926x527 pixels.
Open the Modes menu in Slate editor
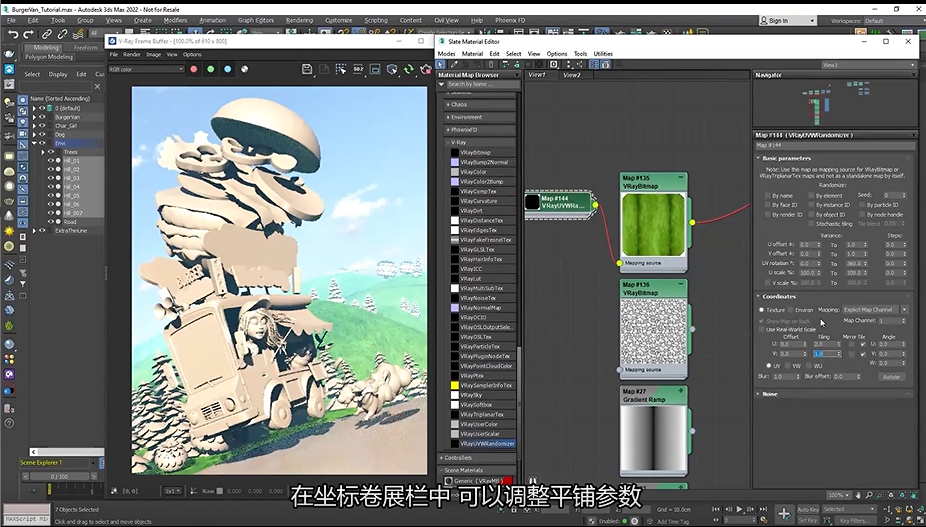click(446, 54)
